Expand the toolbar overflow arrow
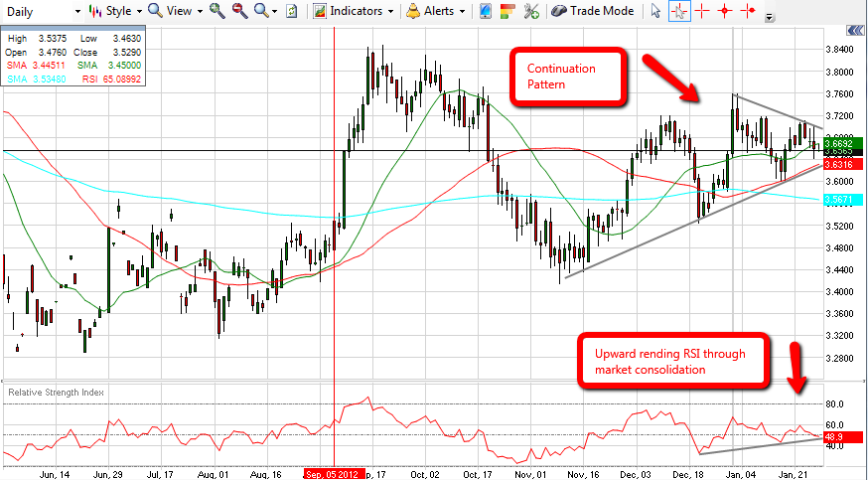The height and width of the screenshot is (480, 868). click(772, 17)
